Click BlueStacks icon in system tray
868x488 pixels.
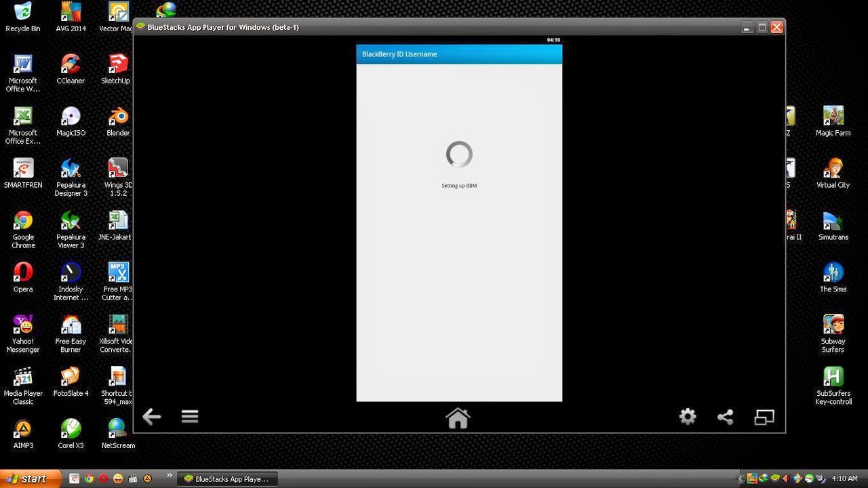click(x=775, y=479)
